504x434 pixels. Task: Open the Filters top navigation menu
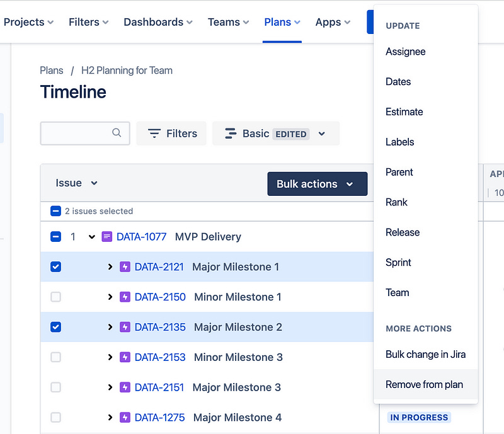89,22
